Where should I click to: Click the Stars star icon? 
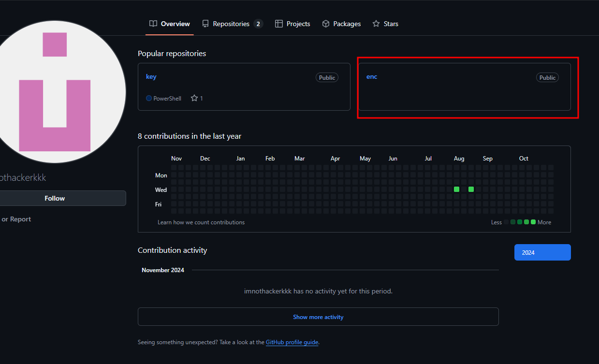(376, 24)
